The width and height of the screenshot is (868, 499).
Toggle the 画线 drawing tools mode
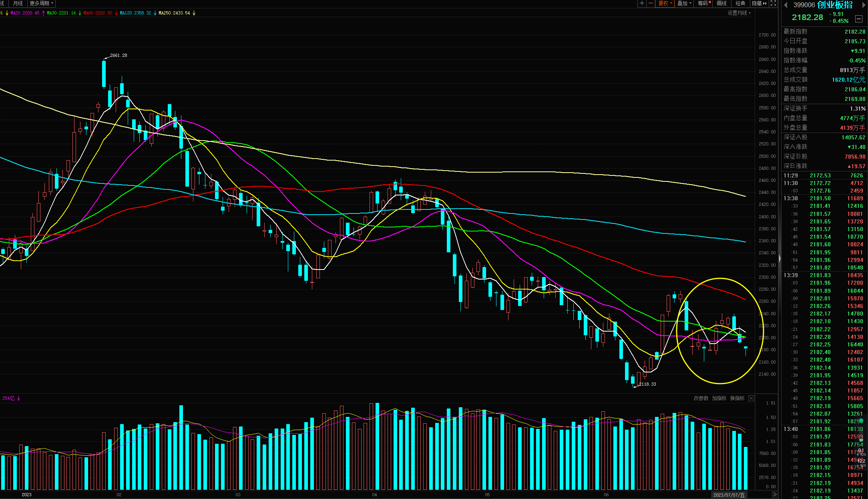(721, 3)
